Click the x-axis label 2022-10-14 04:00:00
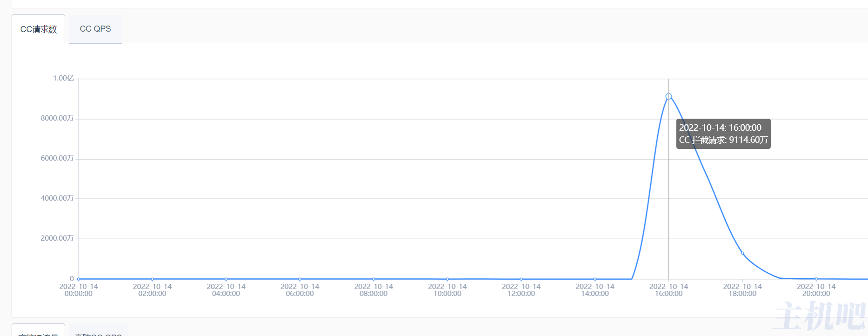The height and width of the screenshot is (336, 868). coord(226,290)
